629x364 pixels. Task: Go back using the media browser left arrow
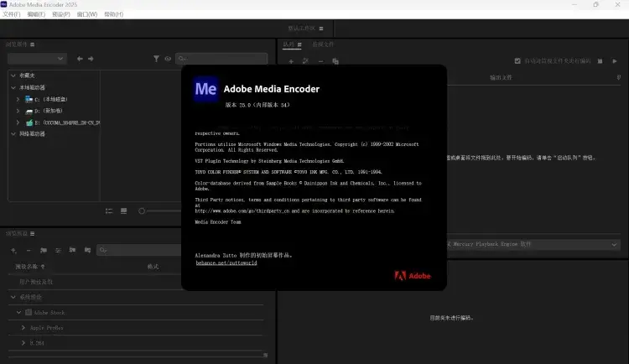coord(80,59)
